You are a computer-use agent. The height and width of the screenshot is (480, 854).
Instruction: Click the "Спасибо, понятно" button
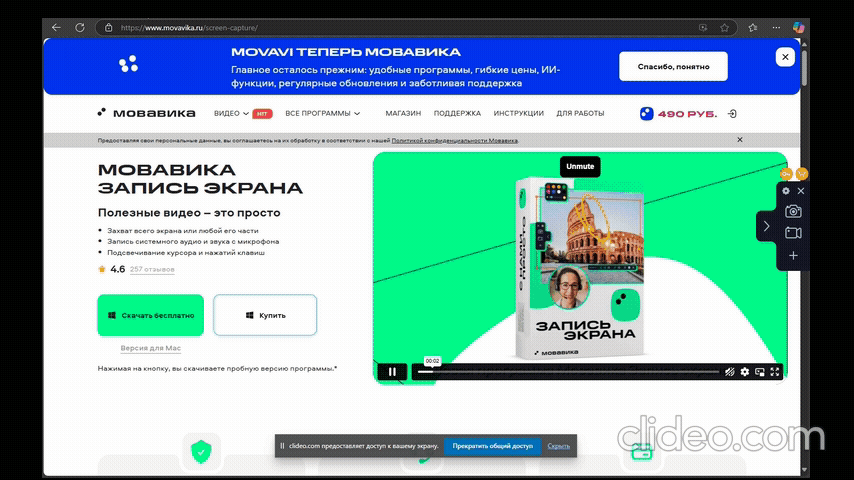[673, 66]
